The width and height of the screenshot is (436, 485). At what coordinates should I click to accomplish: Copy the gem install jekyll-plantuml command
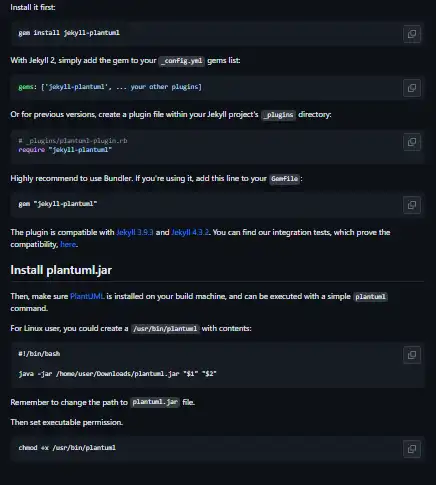point(412,34)
